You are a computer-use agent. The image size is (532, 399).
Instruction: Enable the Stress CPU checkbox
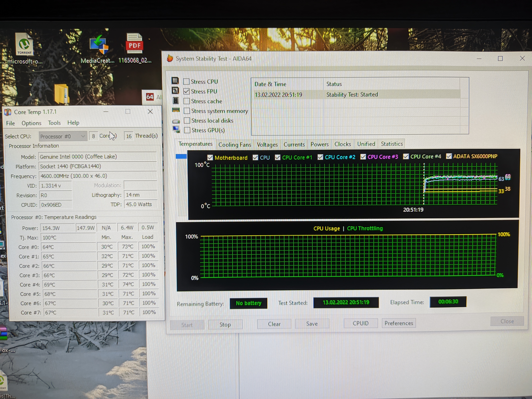click(x=186, y=82)
